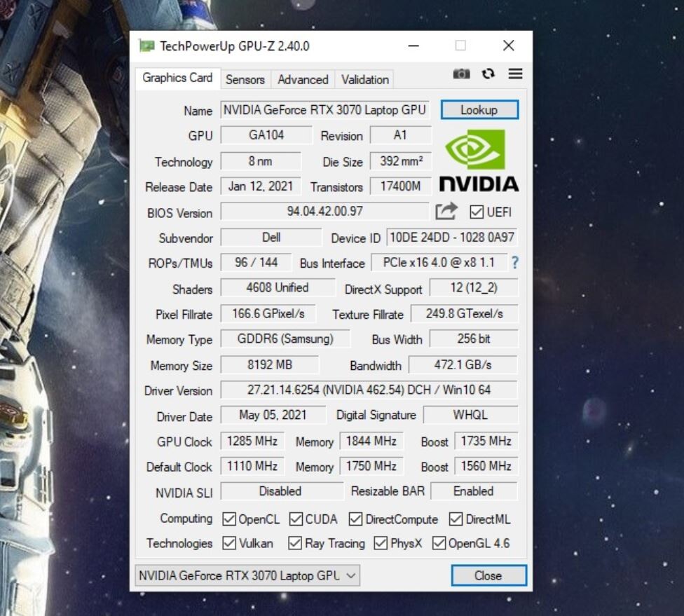
Task: Switch to the Sensors tab
Action: [245, 79]
